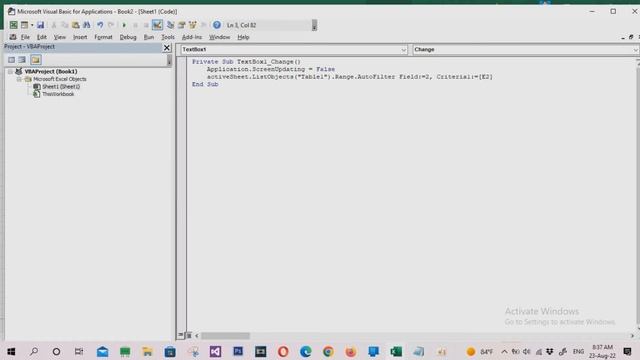This screenshot has height=360, width=640.
Task: Click the Insert UserForm toolbar icon
Action: pos(24,25)
